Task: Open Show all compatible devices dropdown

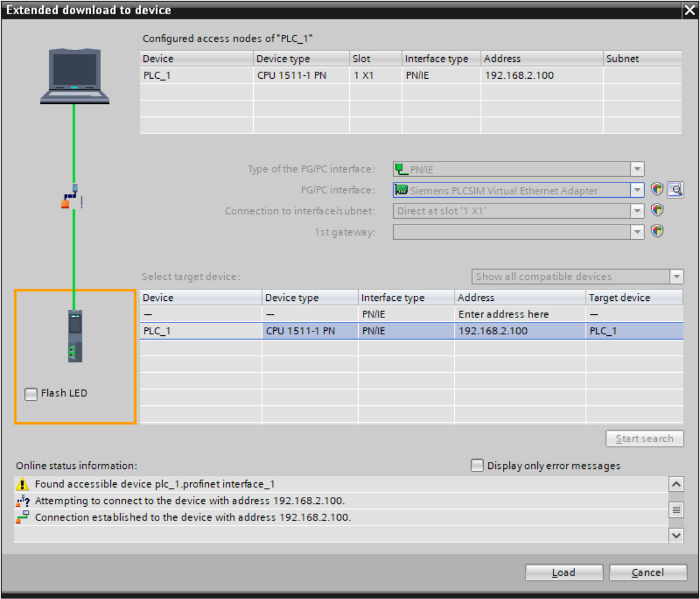Action: point(676,276)
